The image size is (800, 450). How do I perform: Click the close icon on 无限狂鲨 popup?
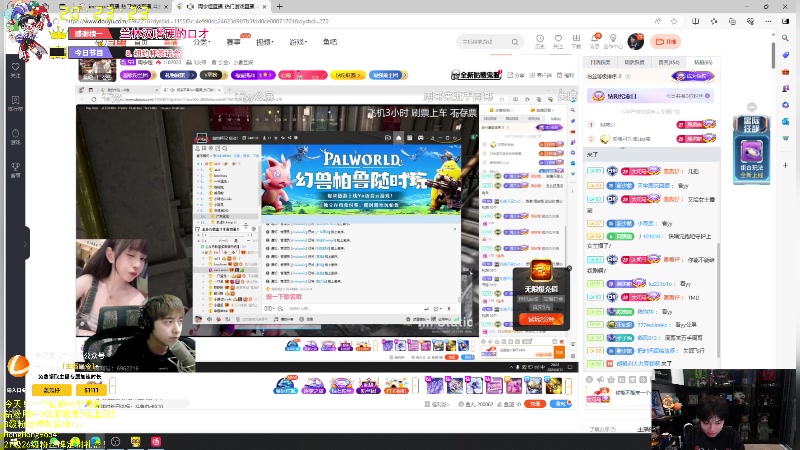click(x=569, y=268)
